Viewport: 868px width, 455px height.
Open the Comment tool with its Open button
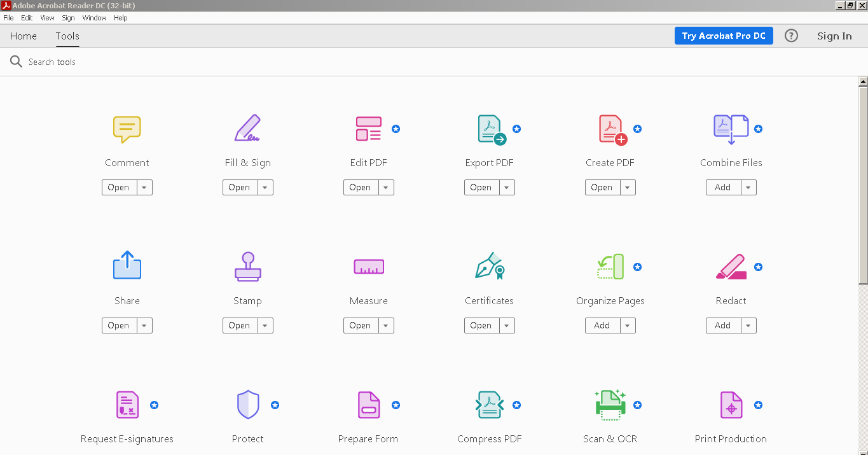(119, 187)
